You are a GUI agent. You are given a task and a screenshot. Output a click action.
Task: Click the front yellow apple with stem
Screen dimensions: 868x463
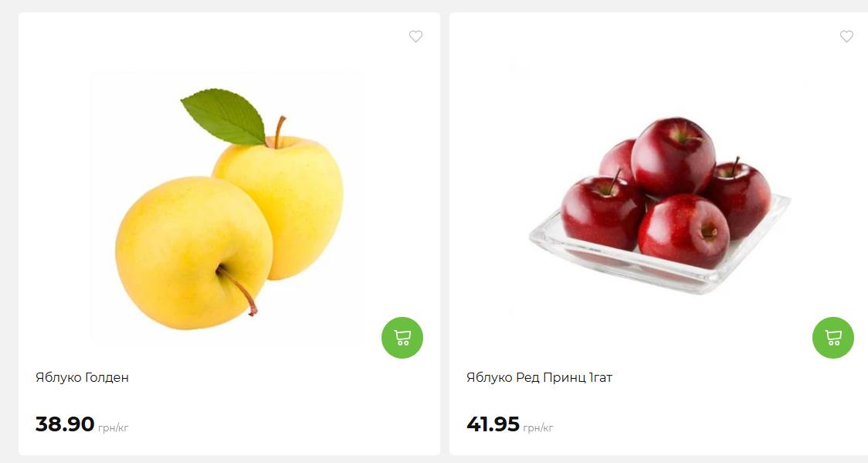coord(194,253)
